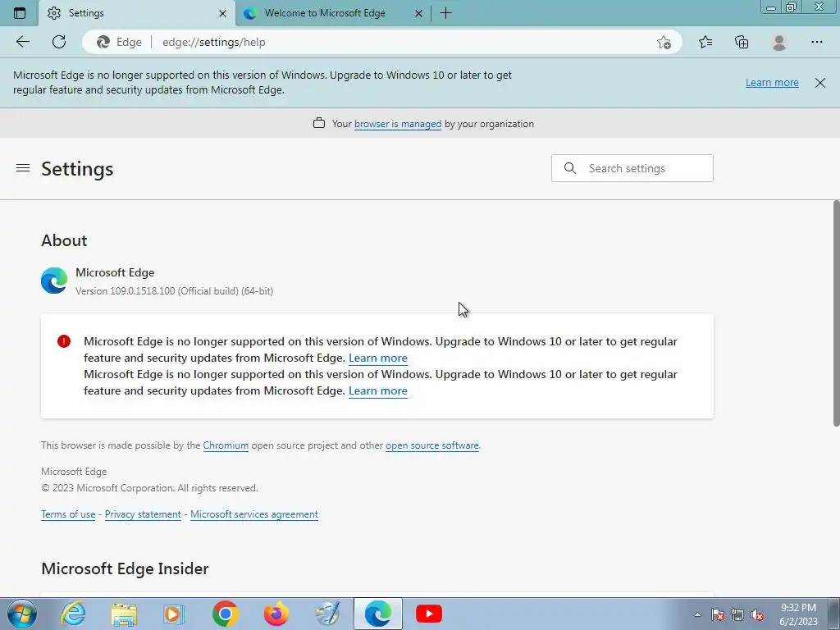Open volume speaker tray icon
The image size is (840, 630).
click(x=757, y=614)
